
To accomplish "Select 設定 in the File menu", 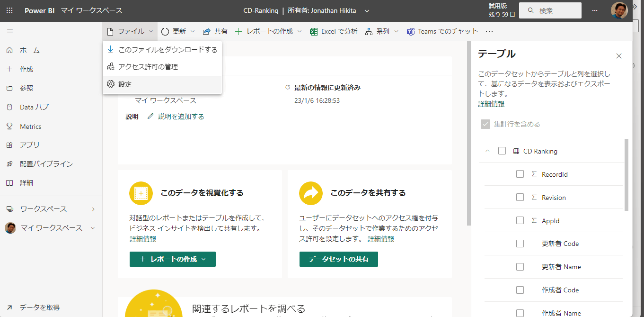I will [x=162, y=84].
